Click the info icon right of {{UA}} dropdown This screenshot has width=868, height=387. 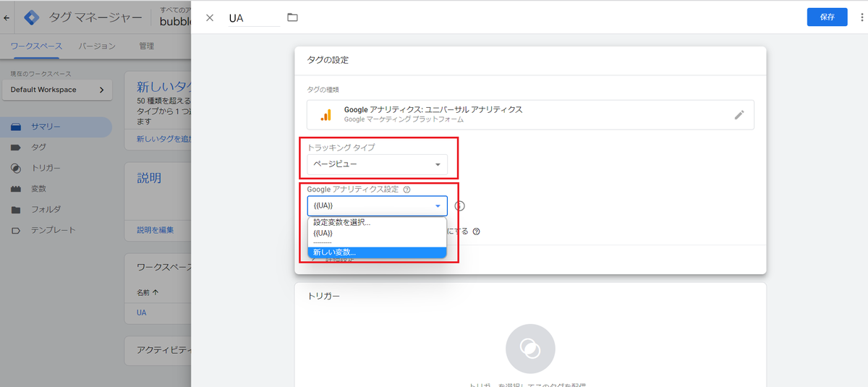tap(459, 206)
